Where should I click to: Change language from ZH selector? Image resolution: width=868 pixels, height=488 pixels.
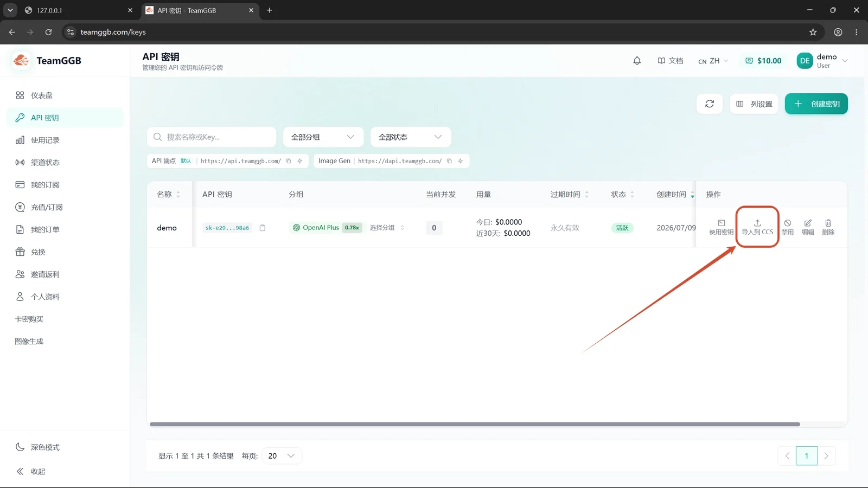[713, 61]
